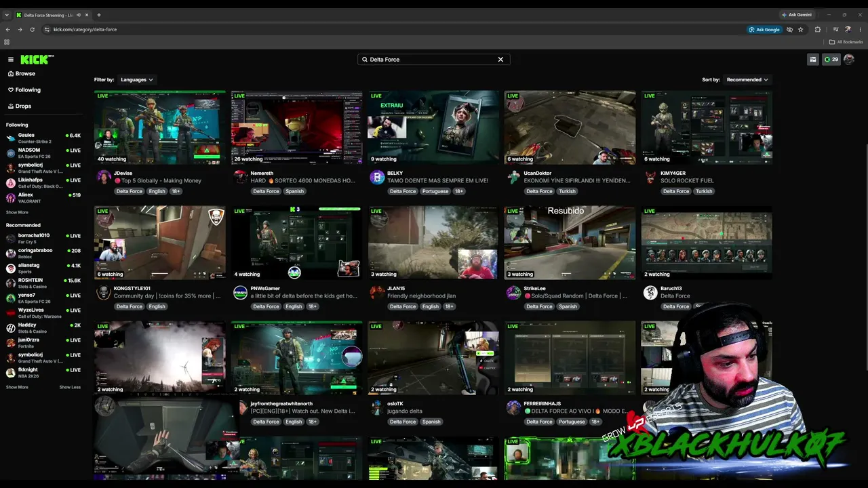Click the kick.com address bar URL
The image size is (868, 488).
tap(85, 30)
